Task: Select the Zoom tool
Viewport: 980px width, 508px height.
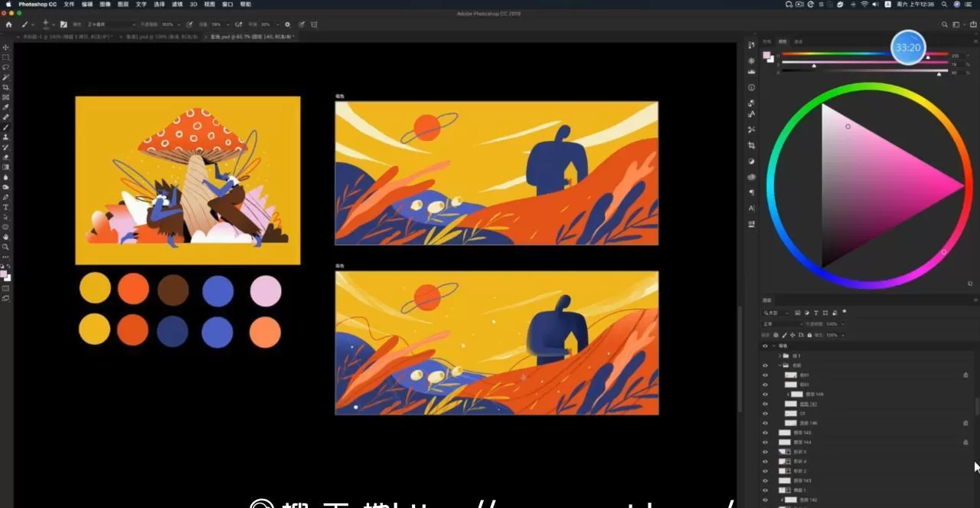Action: (6, 247)
